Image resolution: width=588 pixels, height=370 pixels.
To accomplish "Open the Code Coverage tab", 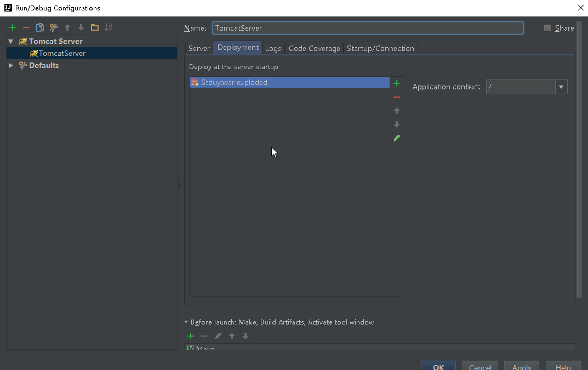I will pyautogui.click(x=314, y=48).
